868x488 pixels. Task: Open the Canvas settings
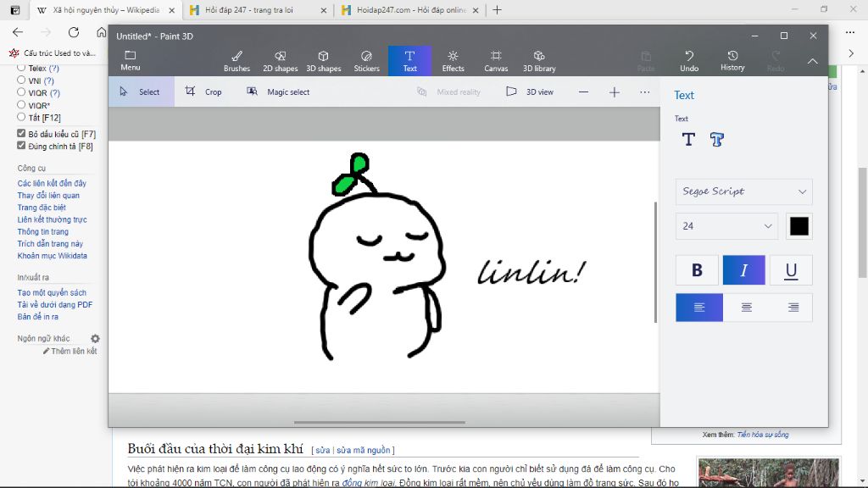[496, 61]
